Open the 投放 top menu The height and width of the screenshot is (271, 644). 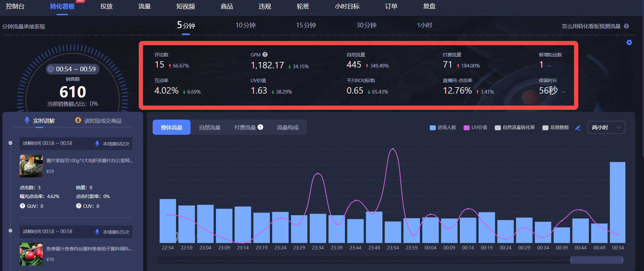(107, 6)
